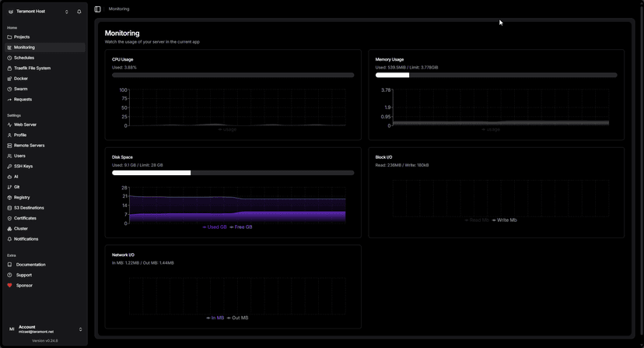Viewport: 644px width, 348px height.
Task: Open the Git branch icon
Action: [9, 187]
